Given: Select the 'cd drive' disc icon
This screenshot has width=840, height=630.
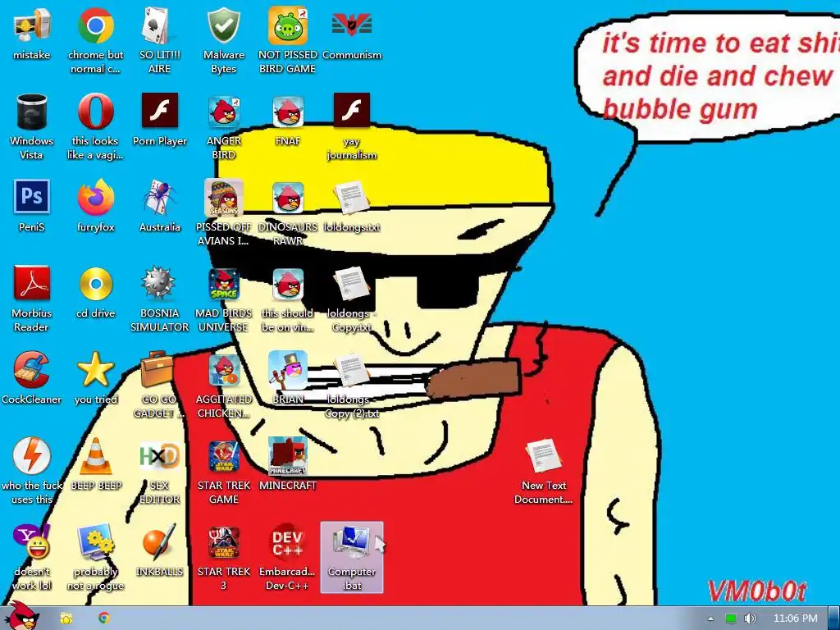Looking at the screenshot, I should pos(95,293).
